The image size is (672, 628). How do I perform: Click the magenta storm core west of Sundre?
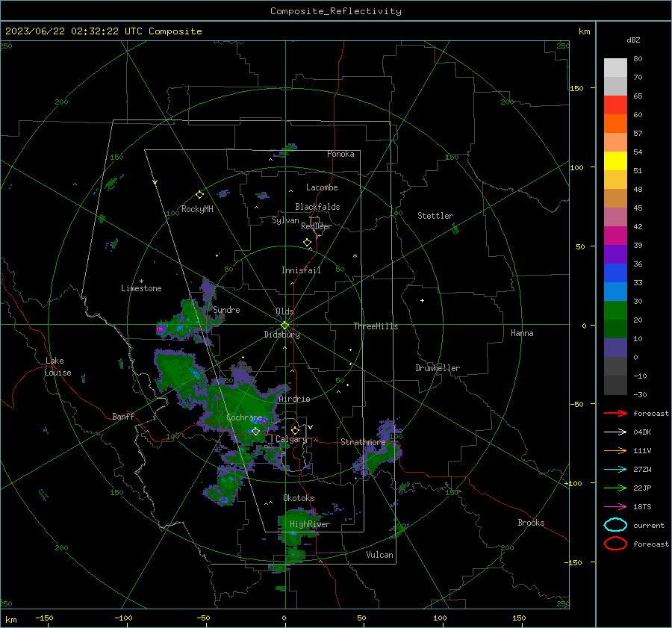161,329
